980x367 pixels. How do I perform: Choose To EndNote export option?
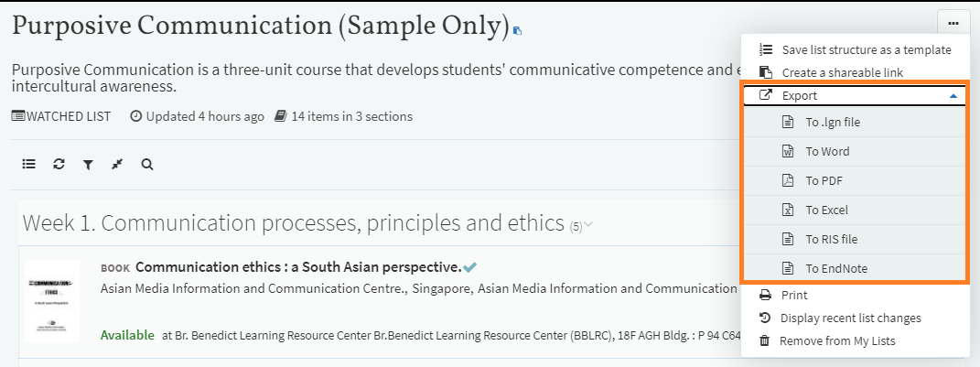point(836,269)
